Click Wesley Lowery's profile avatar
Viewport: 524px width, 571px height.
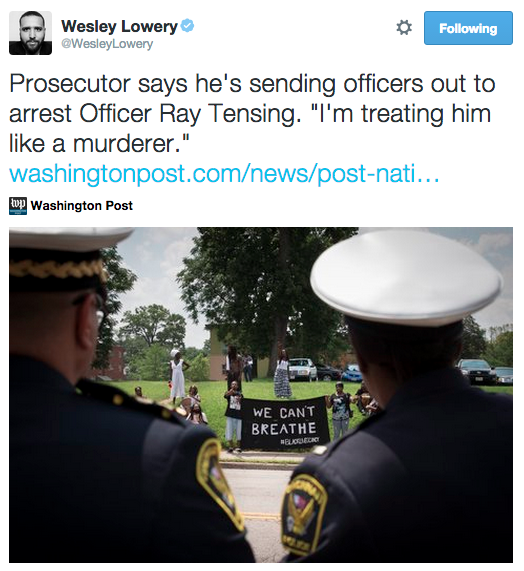coord(31,33)
